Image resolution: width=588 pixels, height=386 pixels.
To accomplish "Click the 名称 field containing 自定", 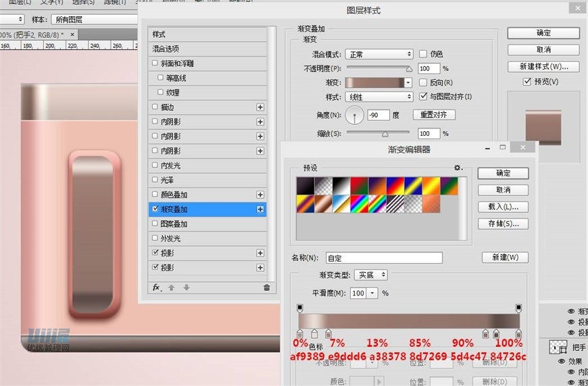I will pyautogui.click(x=384, y=258).
